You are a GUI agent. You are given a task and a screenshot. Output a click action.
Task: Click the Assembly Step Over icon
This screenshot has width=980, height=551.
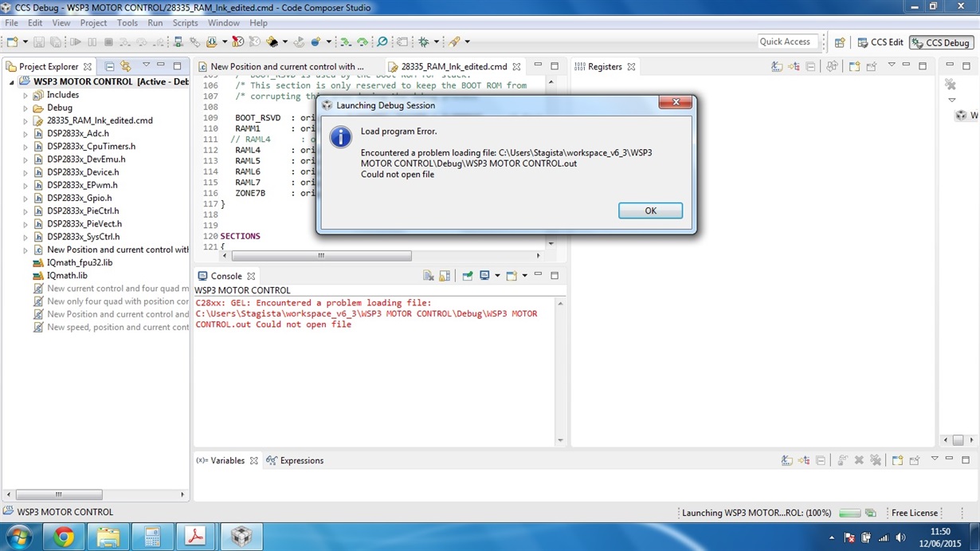tap(363, 41)
